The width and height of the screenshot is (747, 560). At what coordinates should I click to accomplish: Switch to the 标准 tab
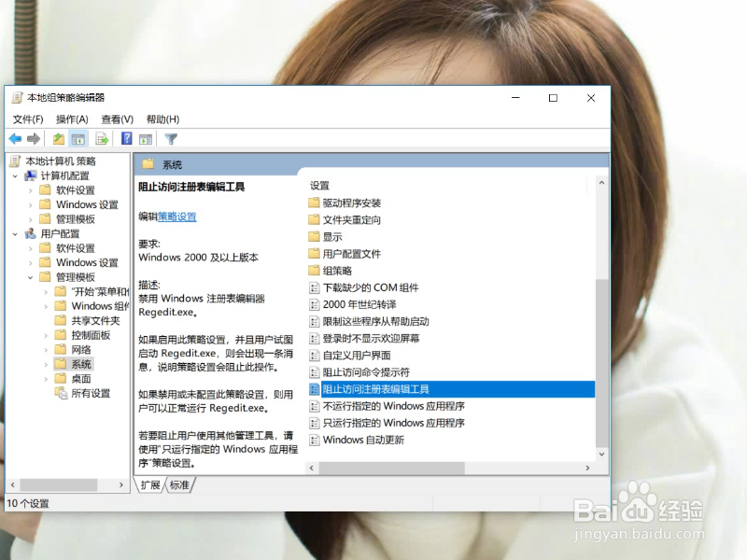(x=179, y=484)
